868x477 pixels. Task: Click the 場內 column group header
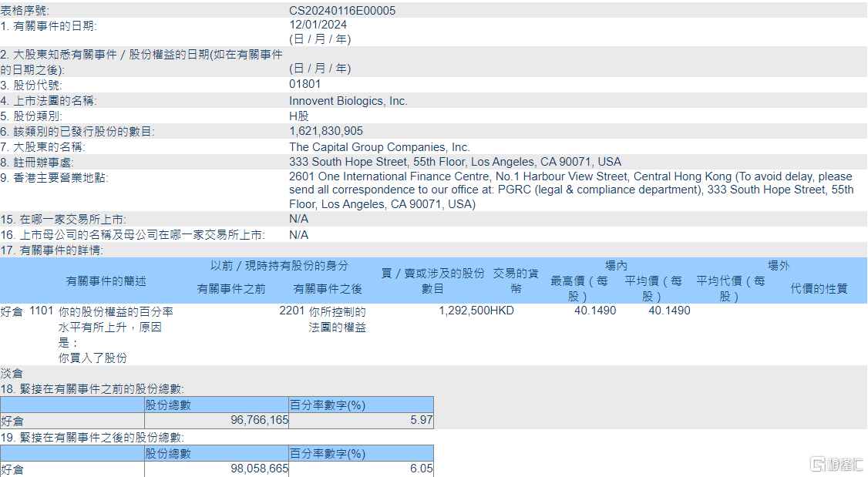point(616,266)
